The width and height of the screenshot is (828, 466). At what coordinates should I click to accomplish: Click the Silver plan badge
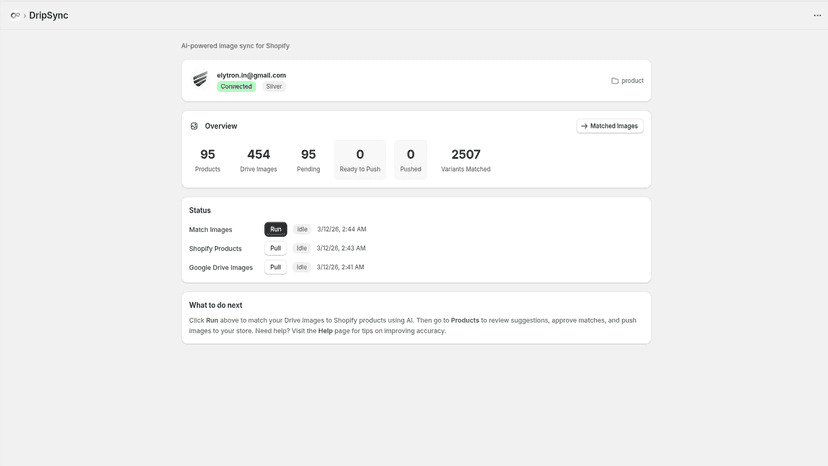tap(274, 87)
